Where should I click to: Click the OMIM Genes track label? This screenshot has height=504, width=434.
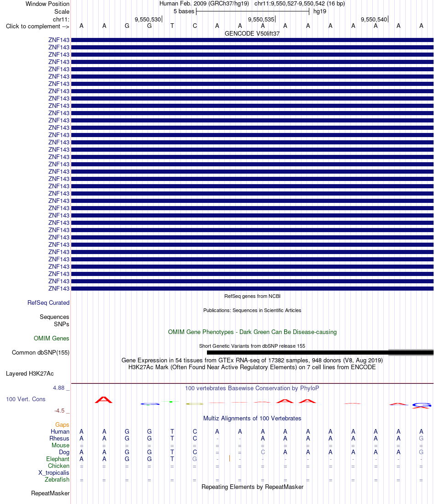pos(52,339)
